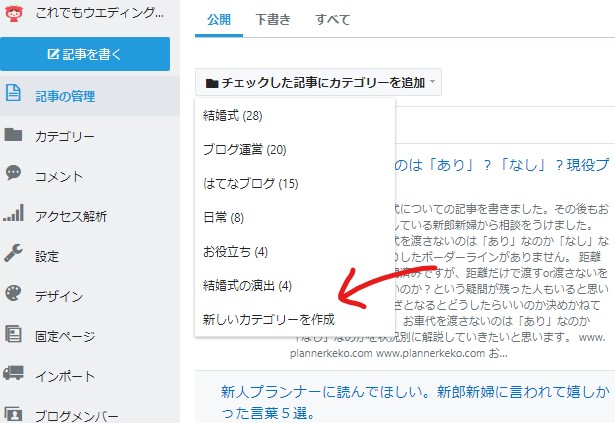Open 設定 in sidebar

pyautogui.click(x=47, y=257)
